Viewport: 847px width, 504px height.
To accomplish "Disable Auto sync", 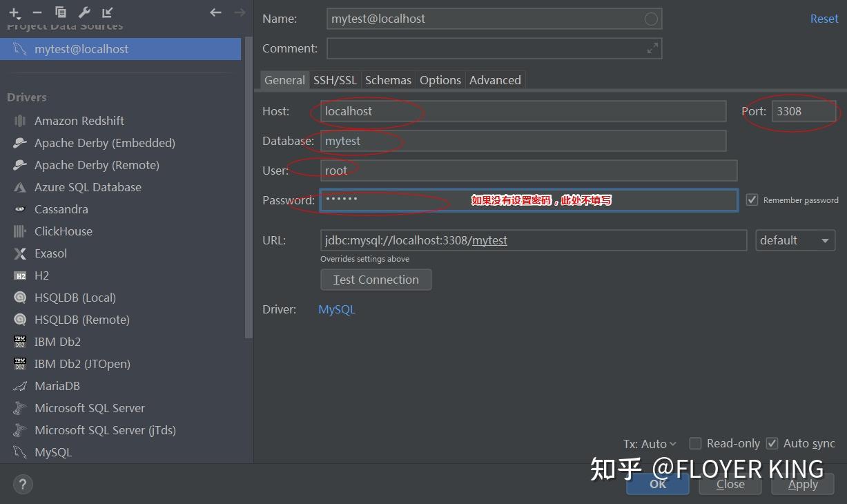I will click(x=771, y=443).
